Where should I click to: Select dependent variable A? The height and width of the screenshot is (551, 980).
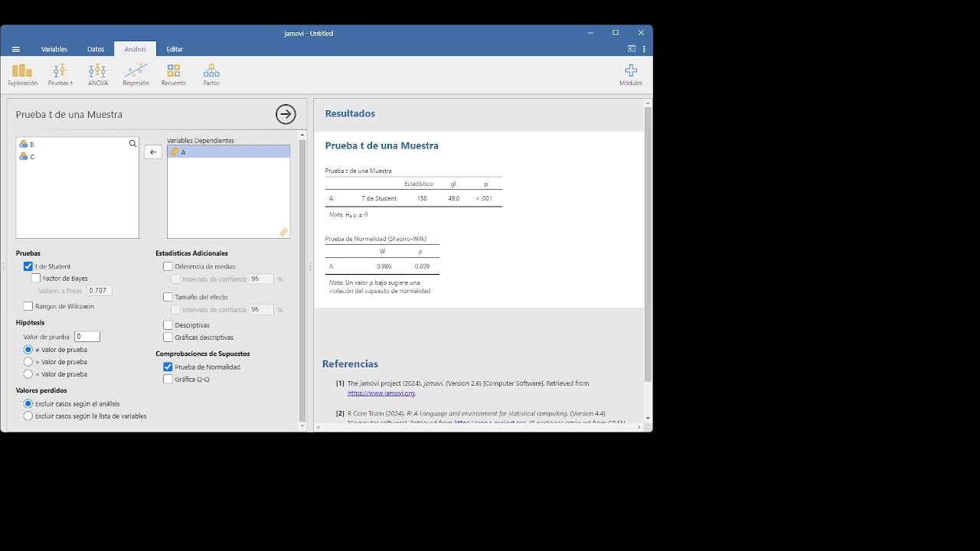coord(229,152)
